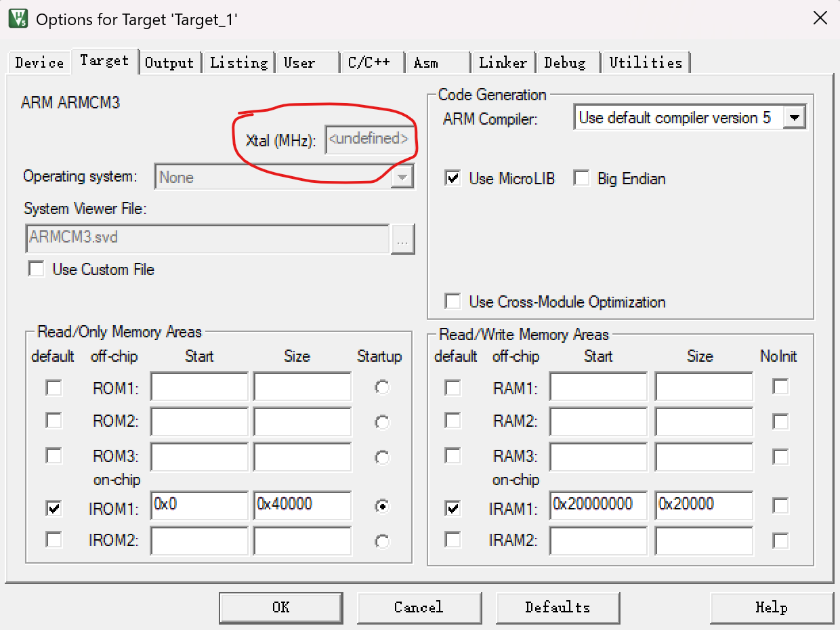Click the ROM1 Size field
Viewport: 840px width, 630px height.
click(x=302, y=387)
